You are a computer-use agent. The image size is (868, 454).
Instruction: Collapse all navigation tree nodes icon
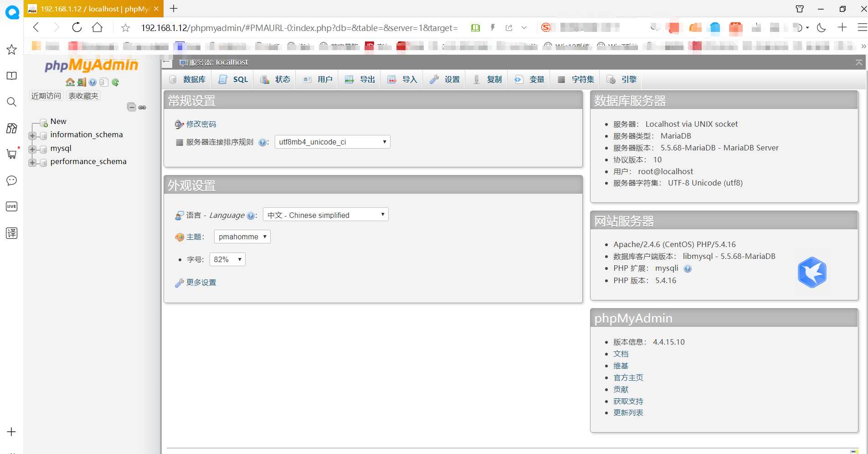point(132,107)
